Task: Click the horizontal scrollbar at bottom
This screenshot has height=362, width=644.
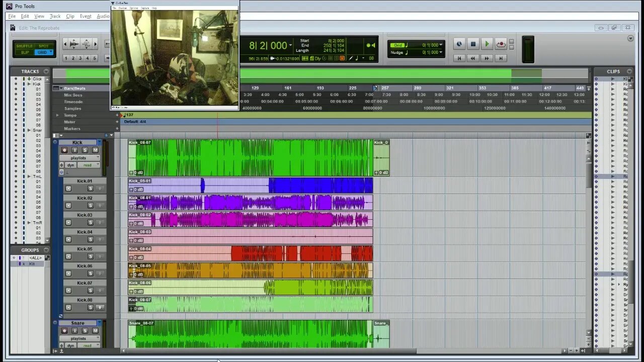Action: tap(272, 351)
